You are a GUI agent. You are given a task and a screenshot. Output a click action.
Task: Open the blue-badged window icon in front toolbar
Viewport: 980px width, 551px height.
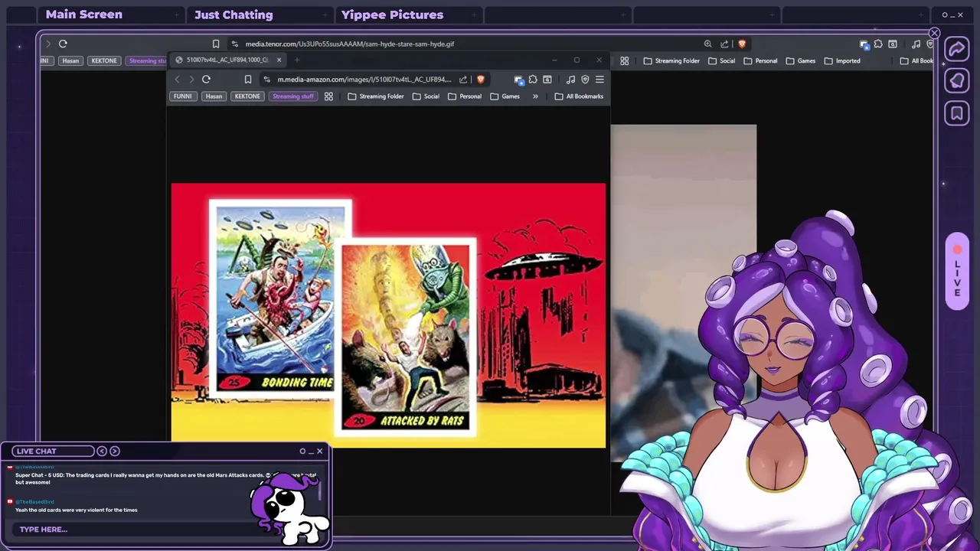click(x=519, y=80)
